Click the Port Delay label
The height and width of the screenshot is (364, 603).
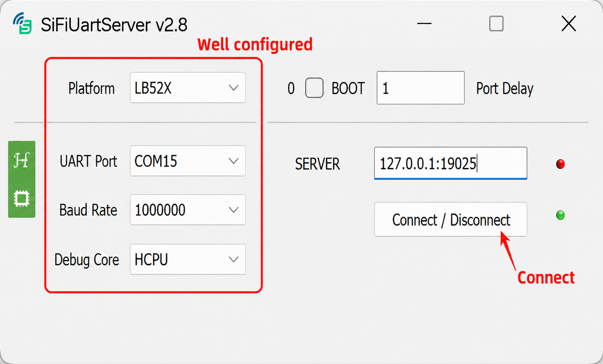pos(505,88)
